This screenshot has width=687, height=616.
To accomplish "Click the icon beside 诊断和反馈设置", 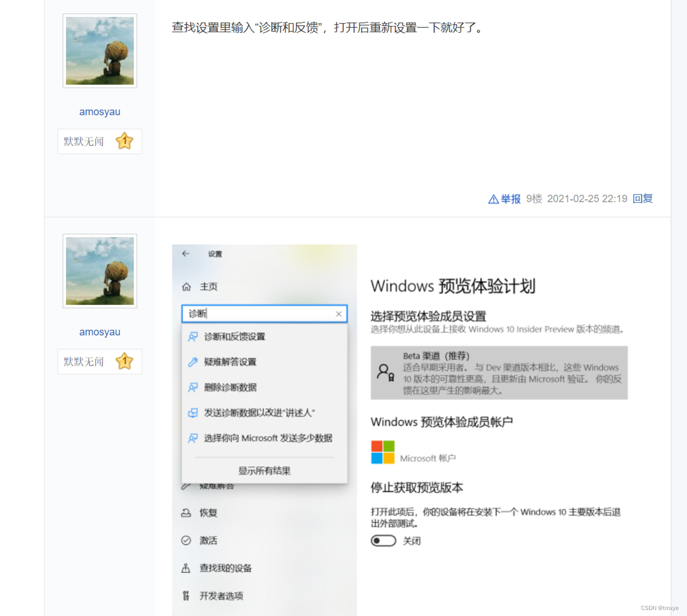I will [x=193, y=337].
